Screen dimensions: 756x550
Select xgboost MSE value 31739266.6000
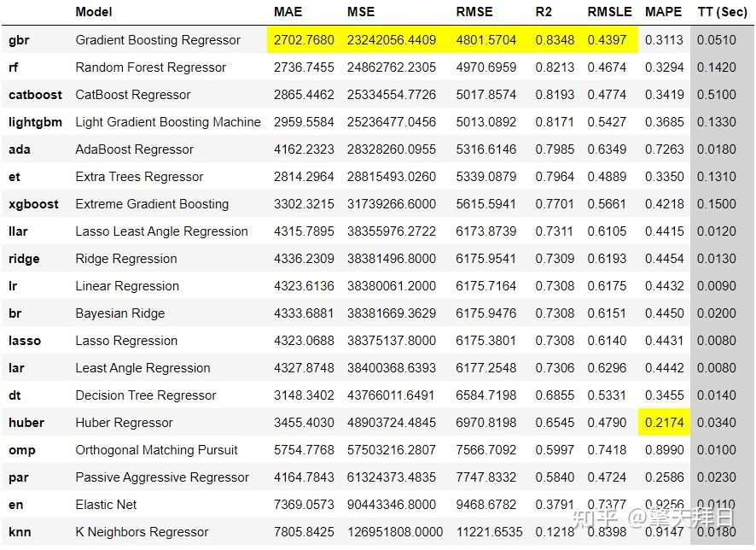[392, 204]
